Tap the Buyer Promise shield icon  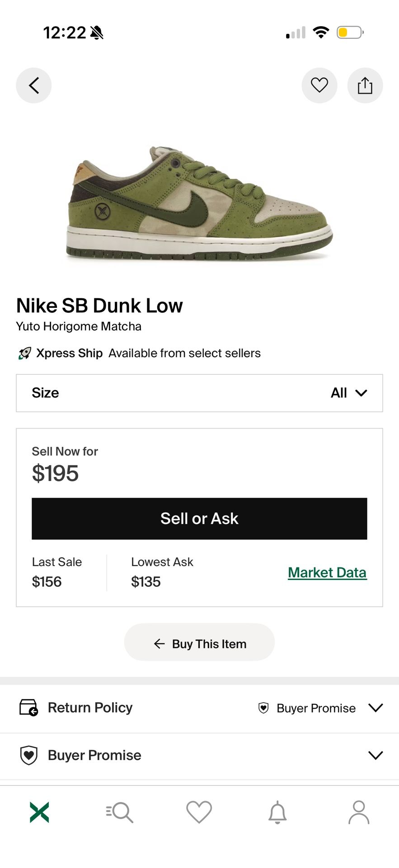29,755
